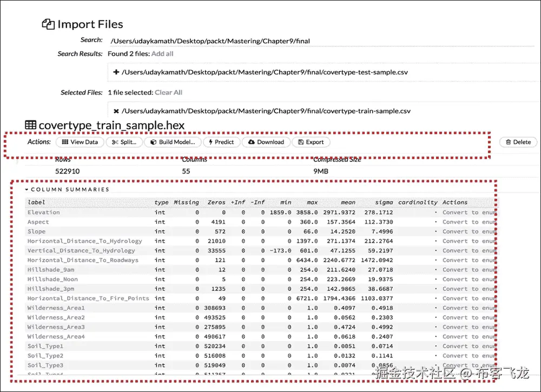
Task: Convert Wilderness_Area2 to enum
Action: pos(469,317)
